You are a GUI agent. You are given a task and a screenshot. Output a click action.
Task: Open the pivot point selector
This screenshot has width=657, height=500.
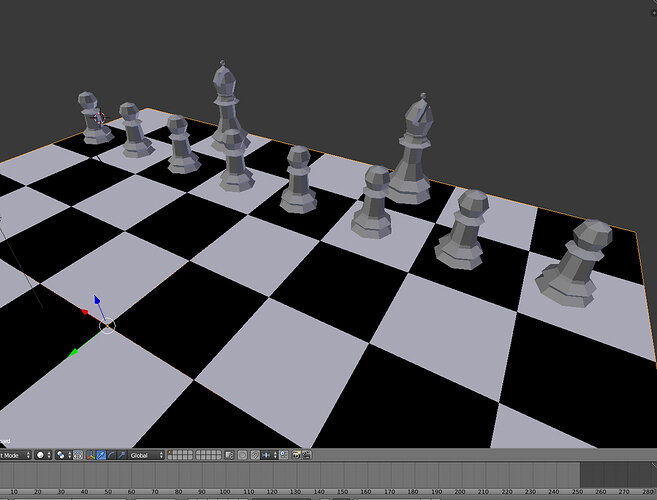tap(64, 455)
